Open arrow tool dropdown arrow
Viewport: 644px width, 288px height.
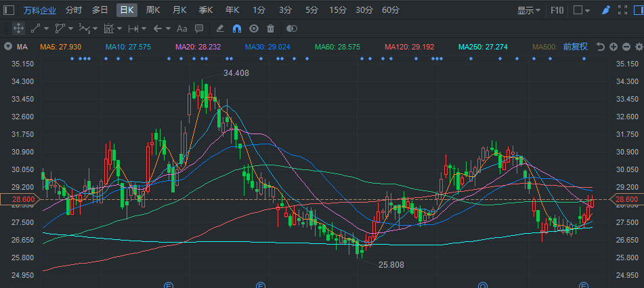pyautogui.click(x=169, y=28)
